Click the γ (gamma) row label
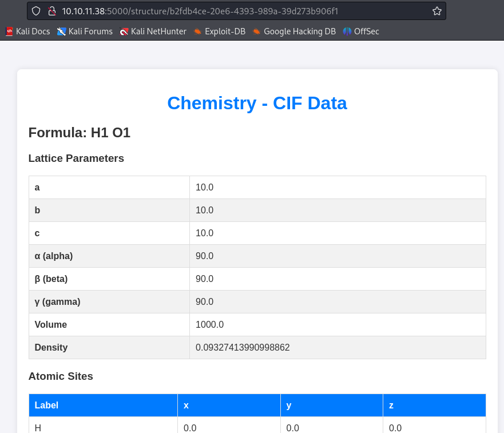The height and width of the screenshot is (433, 504). pos(58,302)
